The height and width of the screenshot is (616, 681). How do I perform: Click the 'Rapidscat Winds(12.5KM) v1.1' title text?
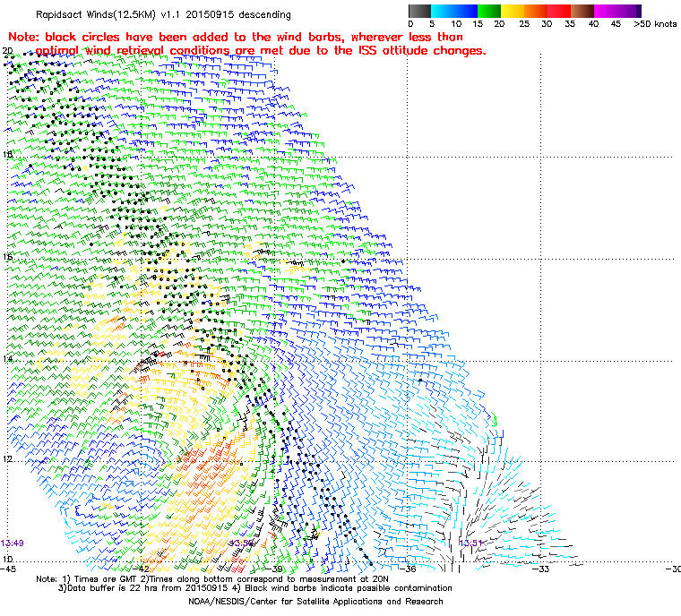109,14
